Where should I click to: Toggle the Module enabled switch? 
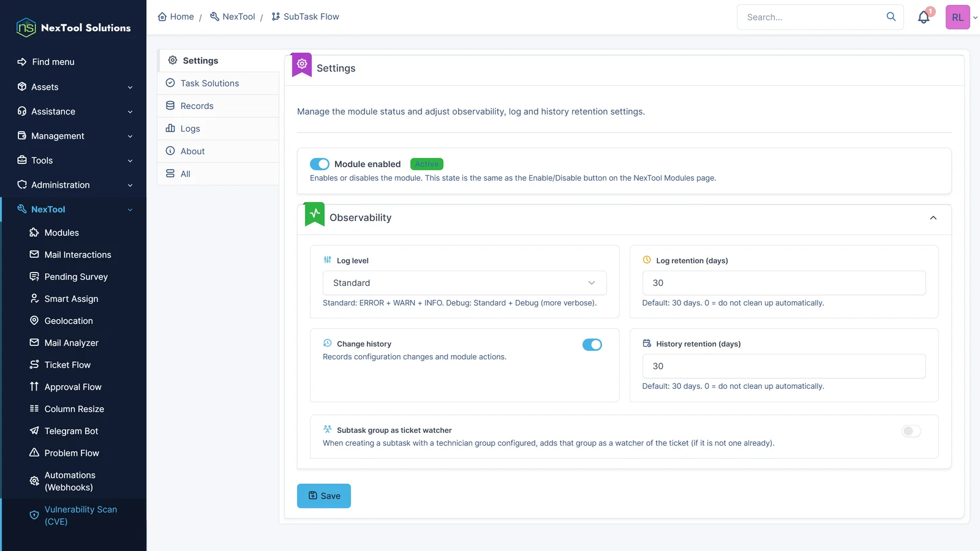(320, 164)
